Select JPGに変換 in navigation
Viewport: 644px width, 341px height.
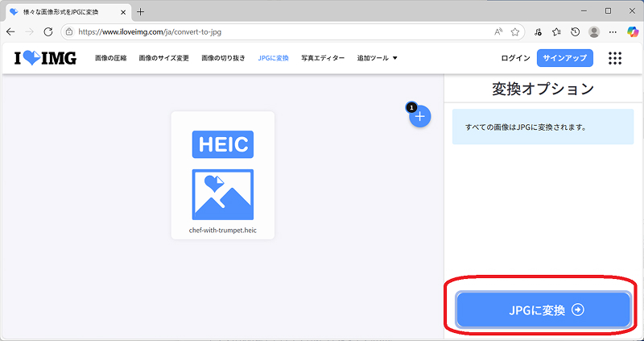point(273,58)
